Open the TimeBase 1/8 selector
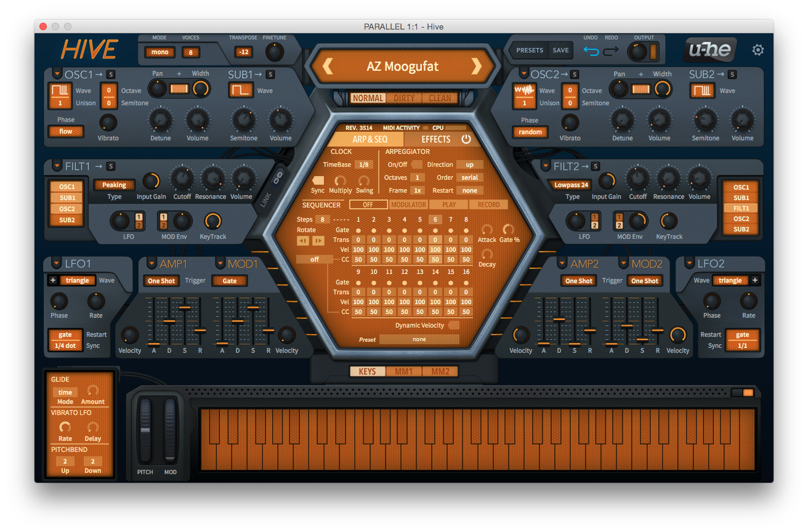The width and height of the screenshot is (808, 532). tap(364, 164)
